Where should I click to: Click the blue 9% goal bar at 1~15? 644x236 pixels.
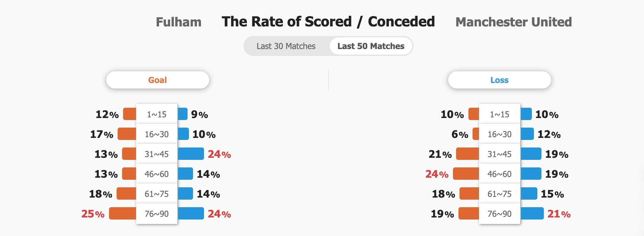click(182, 114)
